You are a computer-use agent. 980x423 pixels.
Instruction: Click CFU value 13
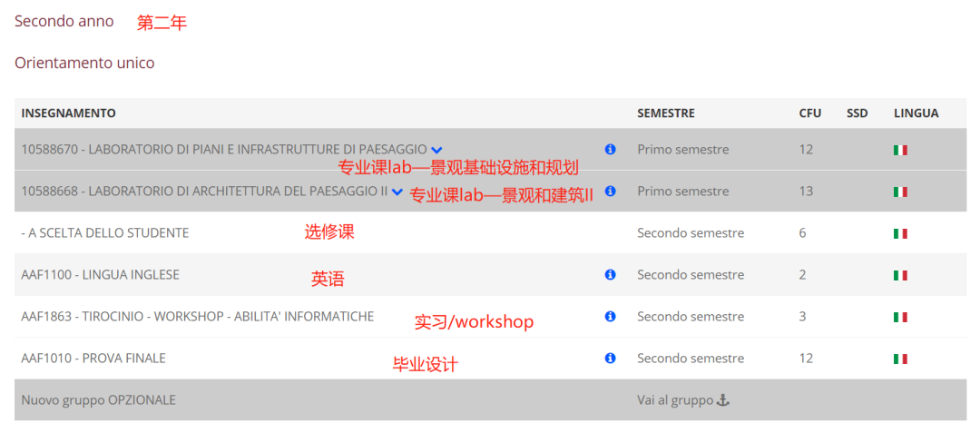806,192
